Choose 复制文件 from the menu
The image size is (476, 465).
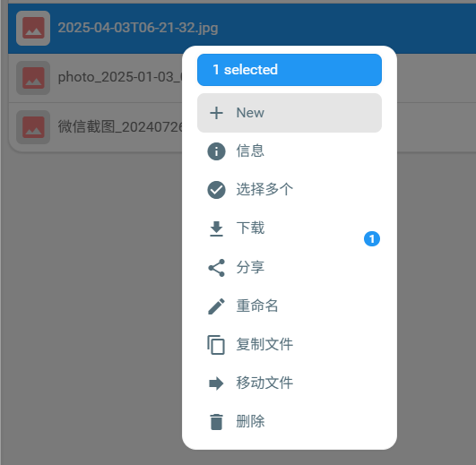tap(290, 345)
